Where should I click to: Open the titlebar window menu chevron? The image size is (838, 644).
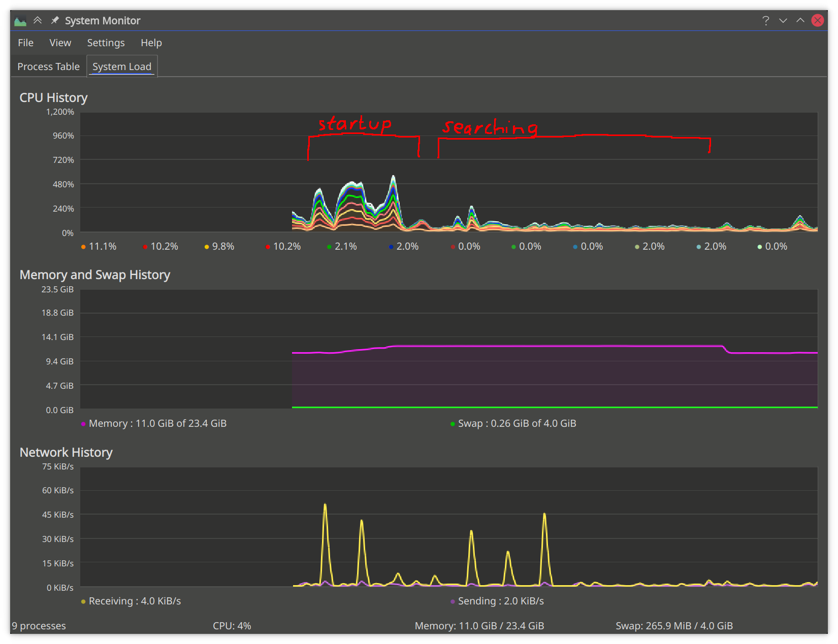(783, 20)
